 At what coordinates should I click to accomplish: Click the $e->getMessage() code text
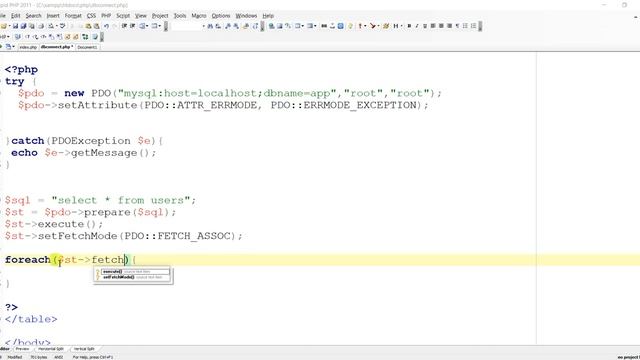click(97, 153)
